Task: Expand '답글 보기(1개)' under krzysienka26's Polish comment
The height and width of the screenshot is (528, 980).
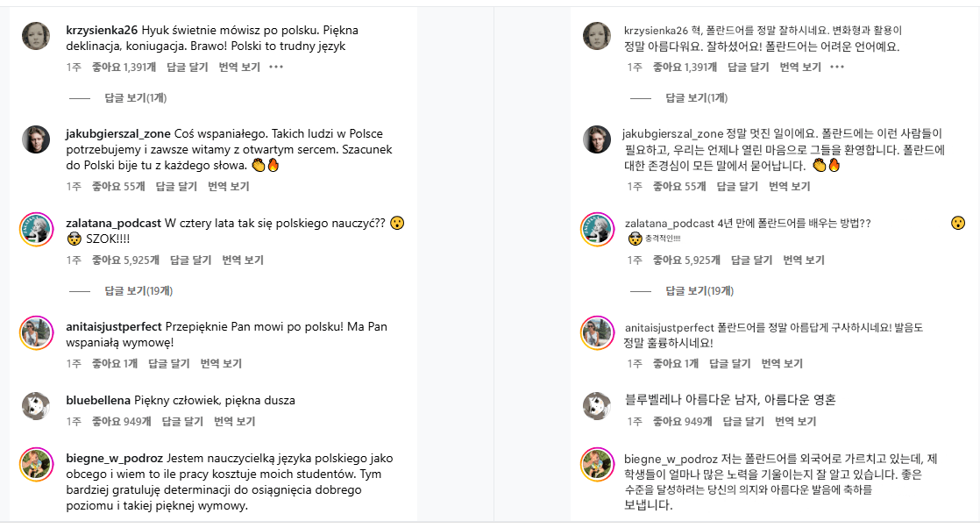Action: tap(135, 98)
